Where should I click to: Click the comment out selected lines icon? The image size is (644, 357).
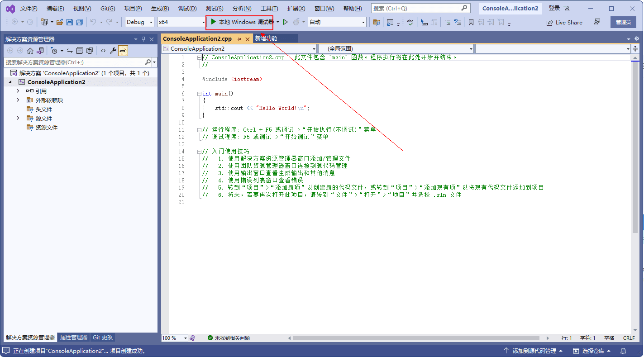coord(447,22)
